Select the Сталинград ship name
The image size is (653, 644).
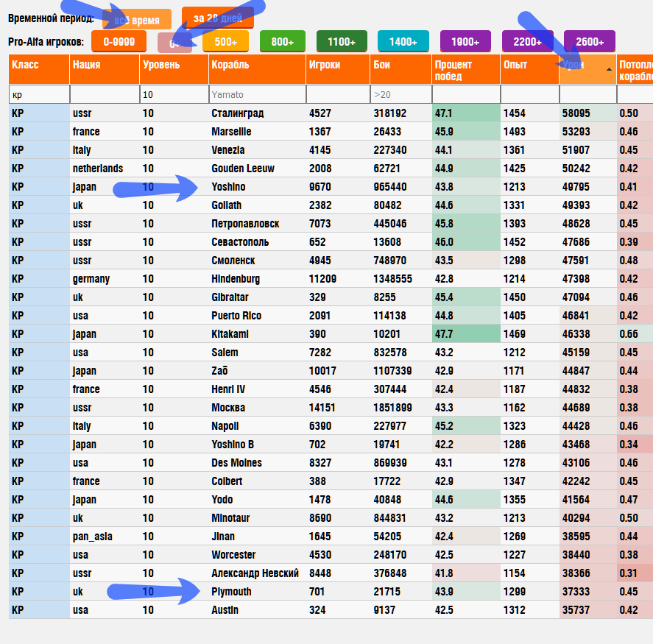pyautogui.click(x=237, y=113)
